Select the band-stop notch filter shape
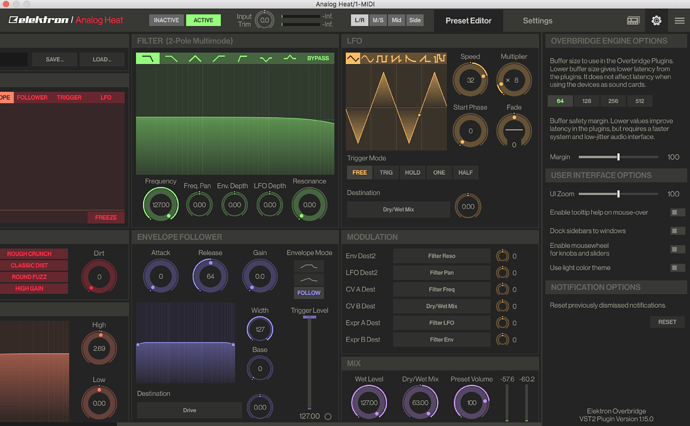 [266, 58]
